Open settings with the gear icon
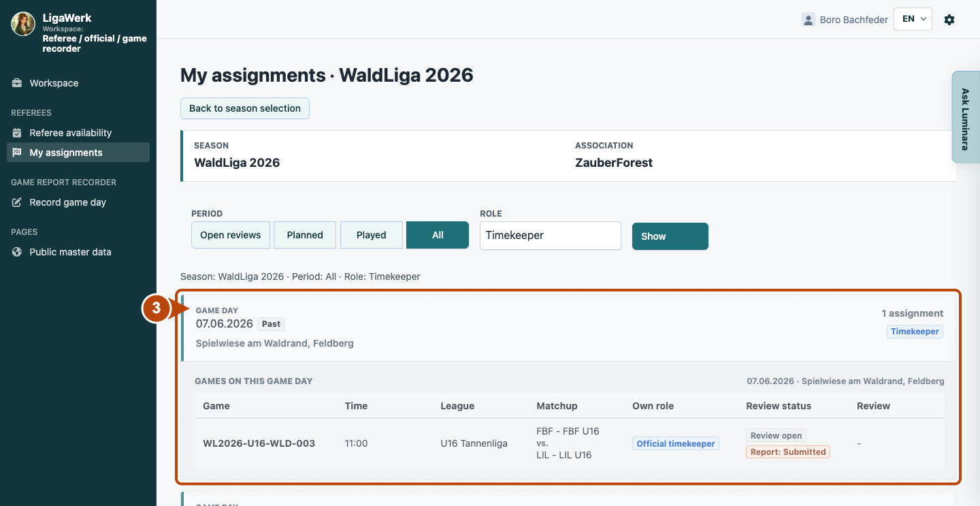 point(949,20)
